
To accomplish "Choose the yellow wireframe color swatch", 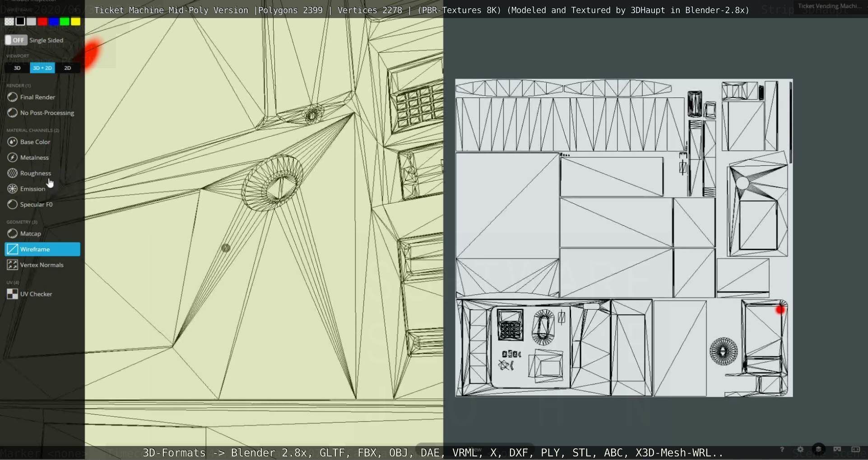I will (x=75, y=22).
